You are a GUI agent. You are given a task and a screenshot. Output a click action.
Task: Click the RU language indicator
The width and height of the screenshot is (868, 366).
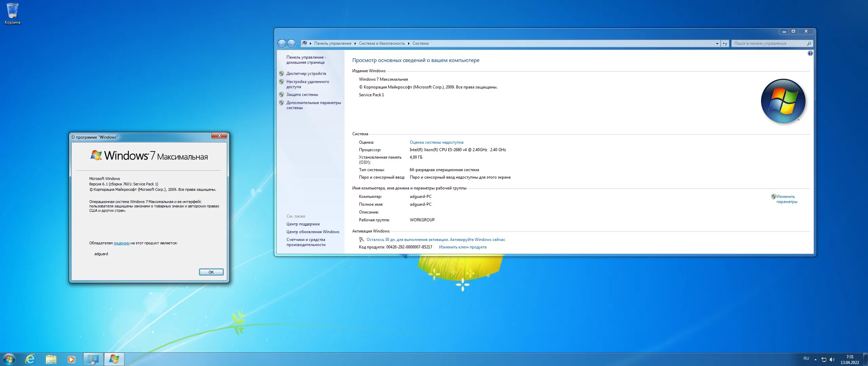pos(806,359)
